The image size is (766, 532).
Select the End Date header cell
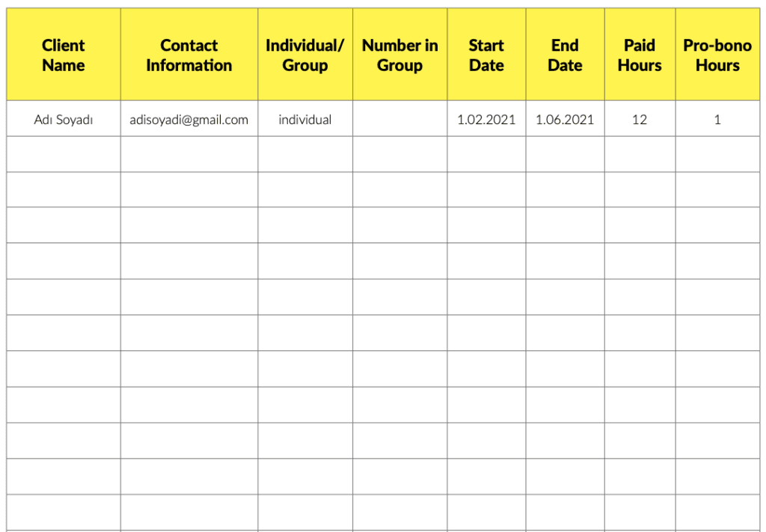565,55
